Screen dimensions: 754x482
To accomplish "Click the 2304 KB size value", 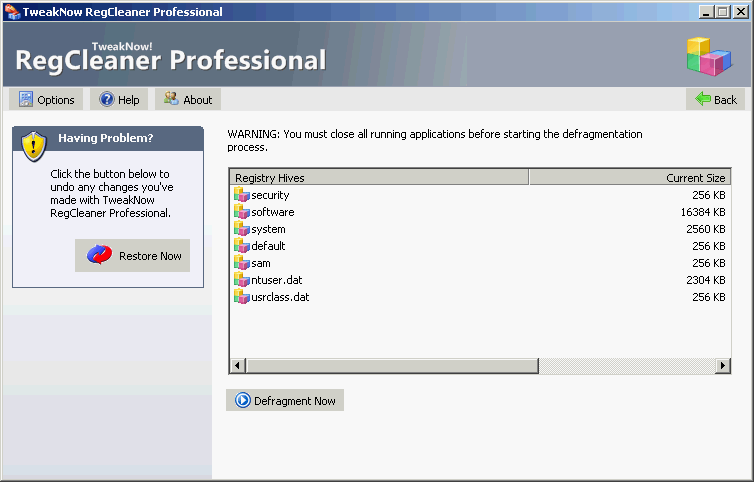I will click(x=705, y=280).
